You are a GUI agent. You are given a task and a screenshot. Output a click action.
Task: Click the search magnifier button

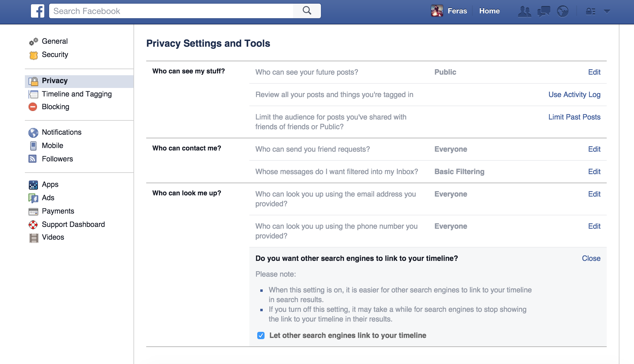pos(307,11)
